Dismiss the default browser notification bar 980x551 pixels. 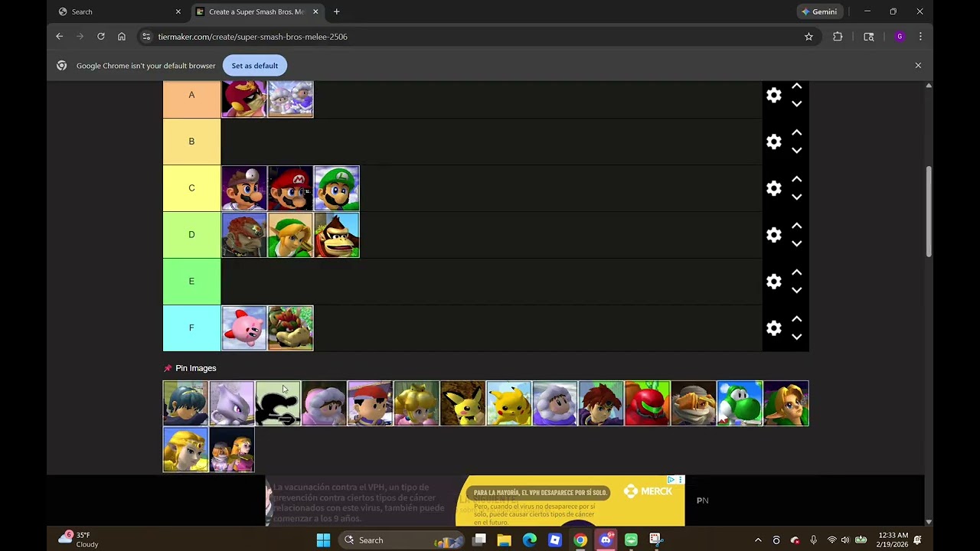click(918, 66)
